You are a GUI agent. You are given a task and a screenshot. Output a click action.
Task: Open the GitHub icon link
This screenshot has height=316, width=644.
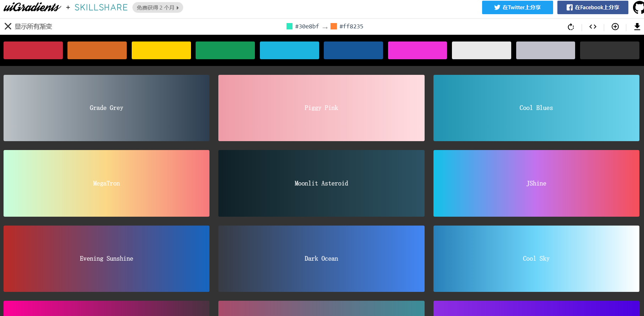point(639,7)
